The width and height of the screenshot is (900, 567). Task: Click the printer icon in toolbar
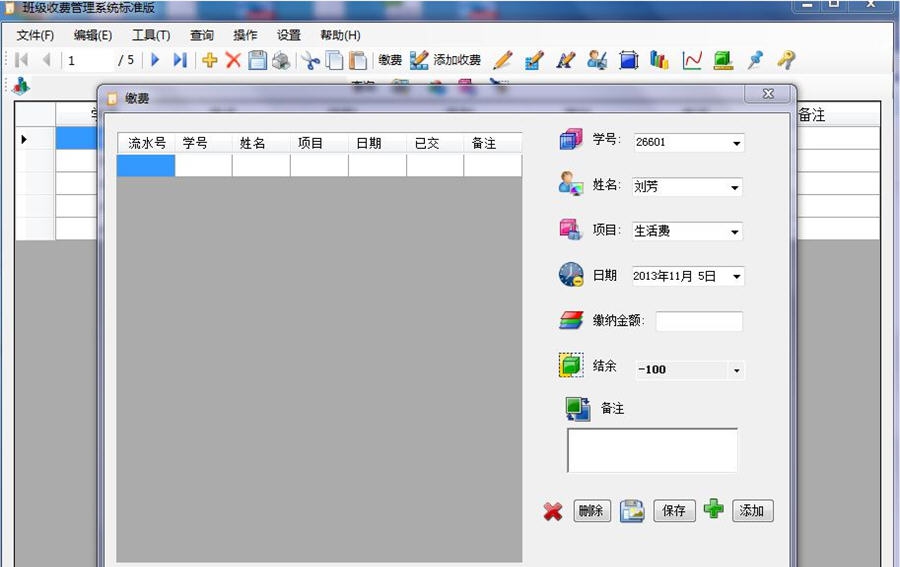(x=281, y=60)
